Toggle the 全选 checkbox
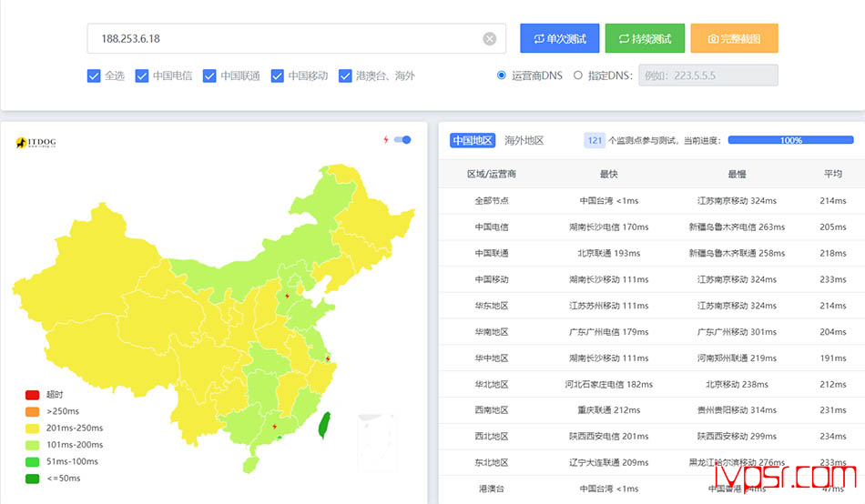This screenshot has width=865, height=504. click(x=94, y=76)
